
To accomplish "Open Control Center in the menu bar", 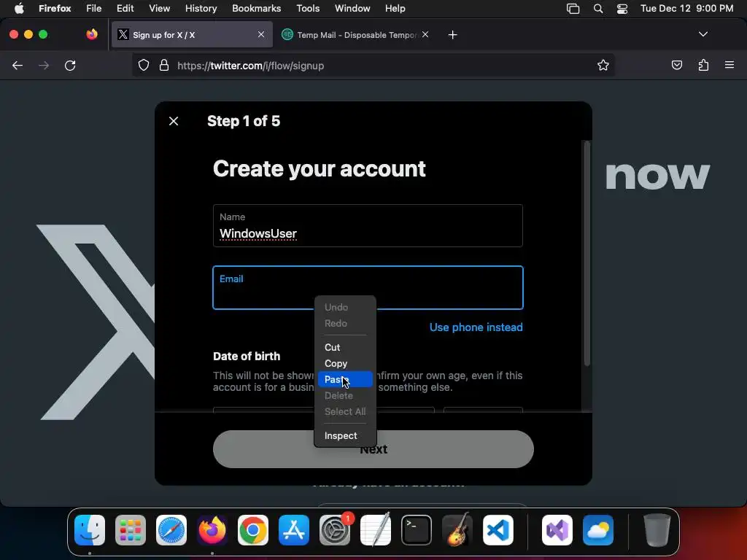I will click(622, 9).
